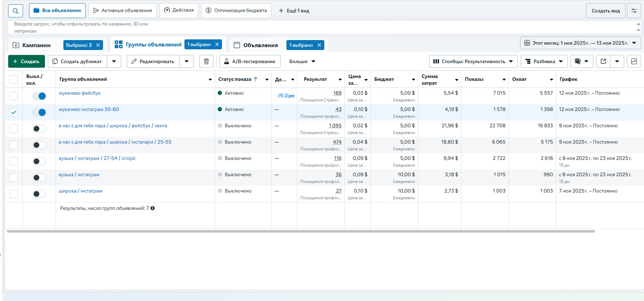Open the reports icon dropdown
Image resolution: width=644 pixels, height=301 pixels.
(x=582, y=61)
